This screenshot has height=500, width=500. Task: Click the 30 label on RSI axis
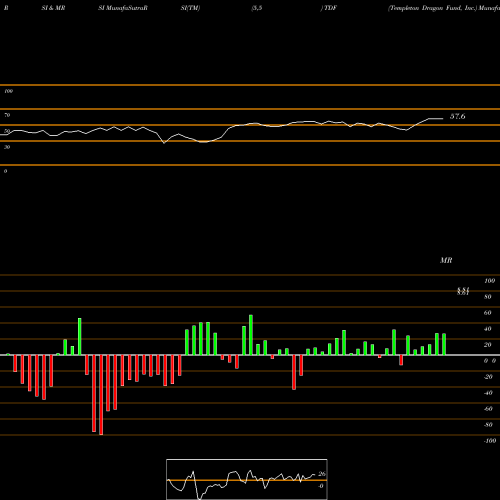7,147
